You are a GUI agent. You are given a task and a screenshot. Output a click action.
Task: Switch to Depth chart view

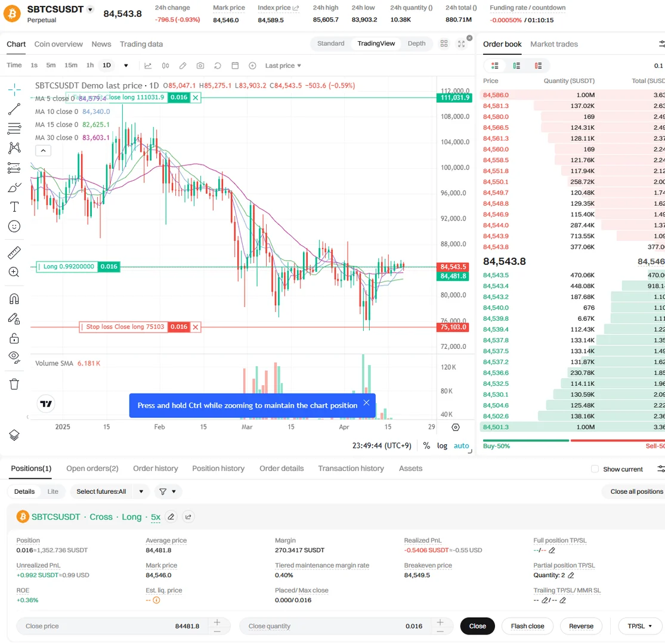pos(416,44)
